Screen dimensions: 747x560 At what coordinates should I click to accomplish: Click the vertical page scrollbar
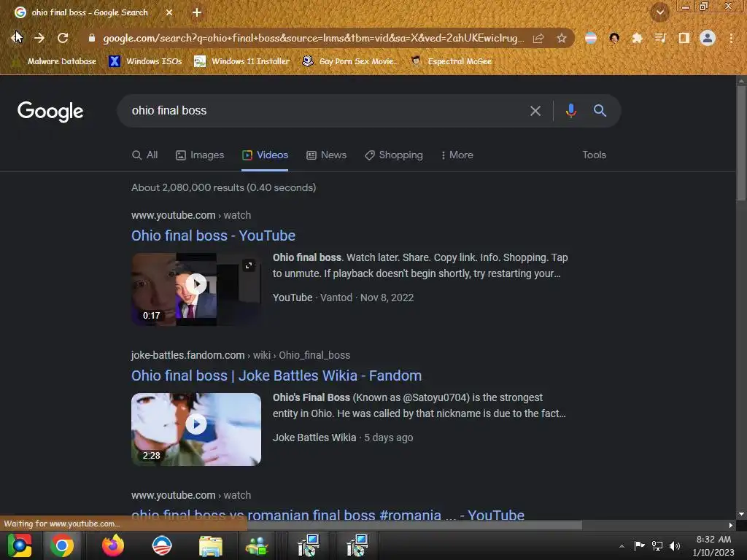(741, 143)
